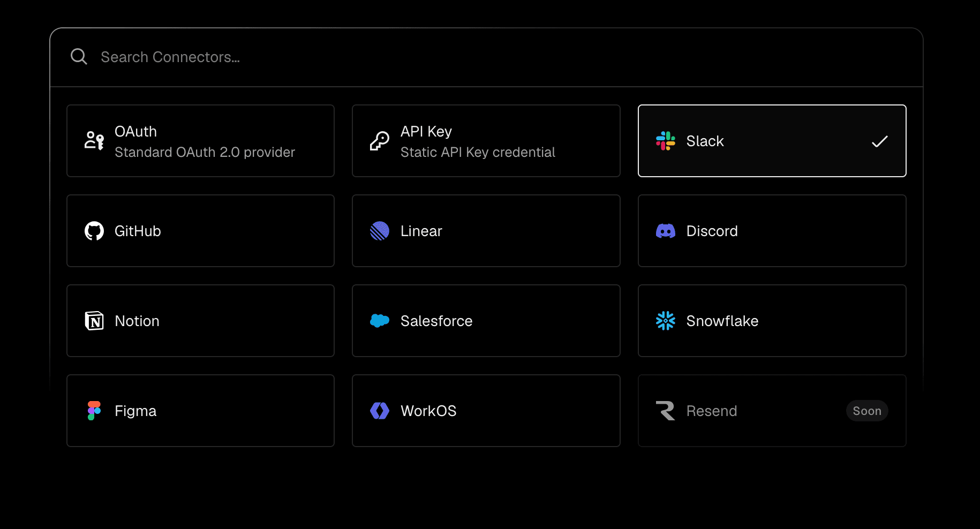Click the OAuth people-key icon
This screenshot has width=980, height=529.
coord(94,141)
